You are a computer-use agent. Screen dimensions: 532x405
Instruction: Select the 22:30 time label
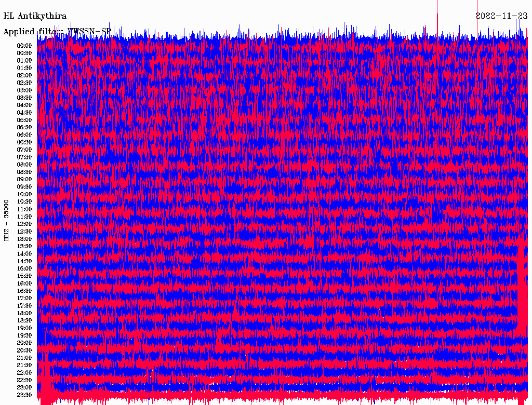coord(24,380)
